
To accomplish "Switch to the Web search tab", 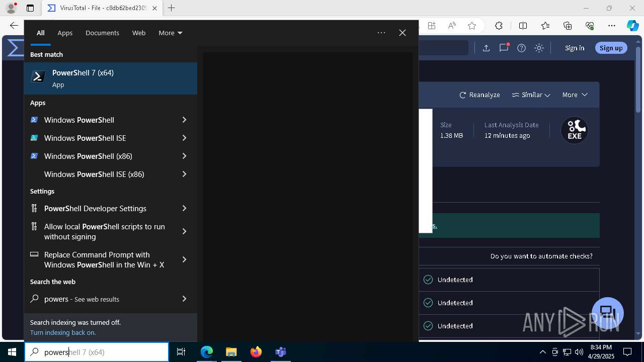I will click(139, 33).
